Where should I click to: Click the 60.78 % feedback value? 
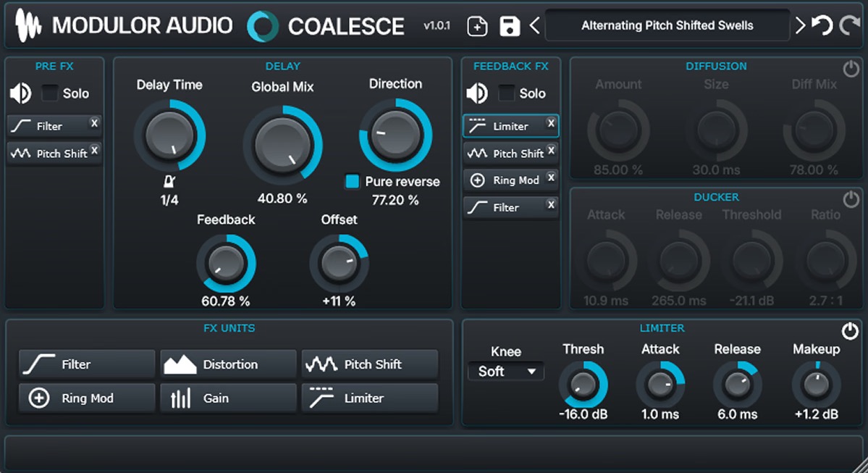click(x=226, y=301)
